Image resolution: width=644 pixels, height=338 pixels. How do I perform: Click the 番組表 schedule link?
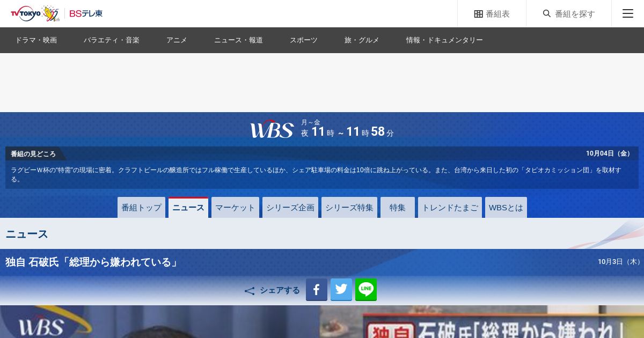pyautogui.click(x=492, y=14)
